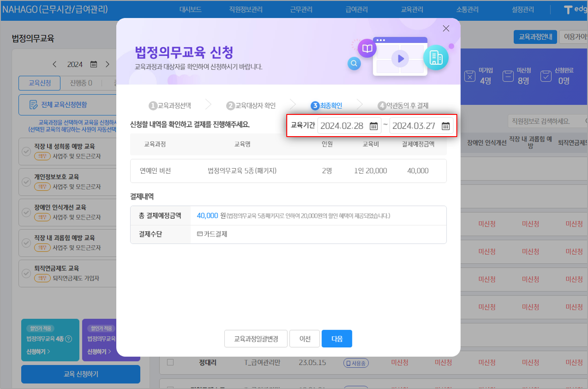The width and height of the screenshot is (588, 389).
Task: Select the 교육신청 tab
Action: click(x=40, y=83)
